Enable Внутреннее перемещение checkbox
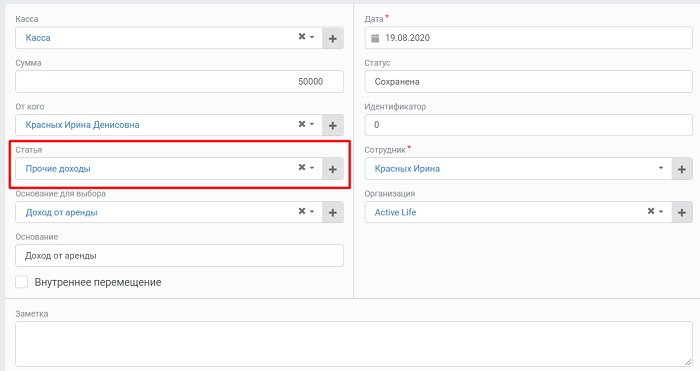 point(21,282)
